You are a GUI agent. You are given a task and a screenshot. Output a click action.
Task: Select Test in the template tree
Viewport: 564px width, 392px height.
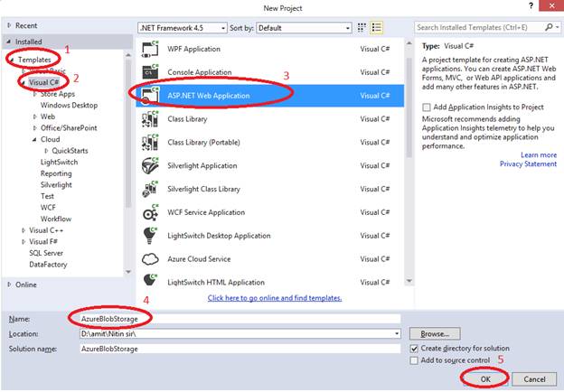point(47,196)
